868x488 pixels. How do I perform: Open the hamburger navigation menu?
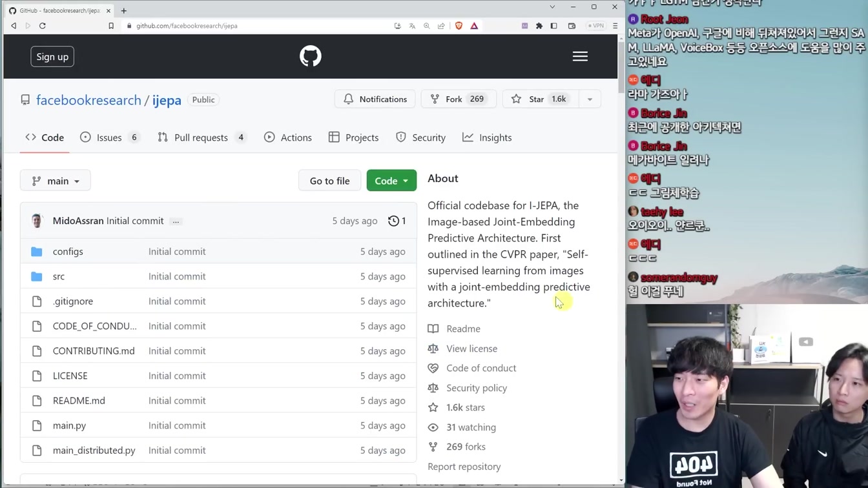580,56
